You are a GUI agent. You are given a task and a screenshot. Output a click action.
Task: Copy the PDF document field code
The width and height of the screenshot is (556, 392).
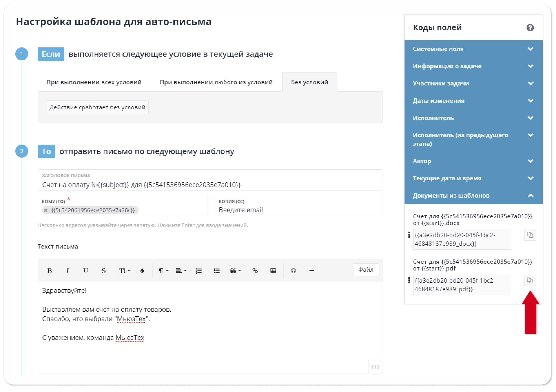(x=530, y=280)
